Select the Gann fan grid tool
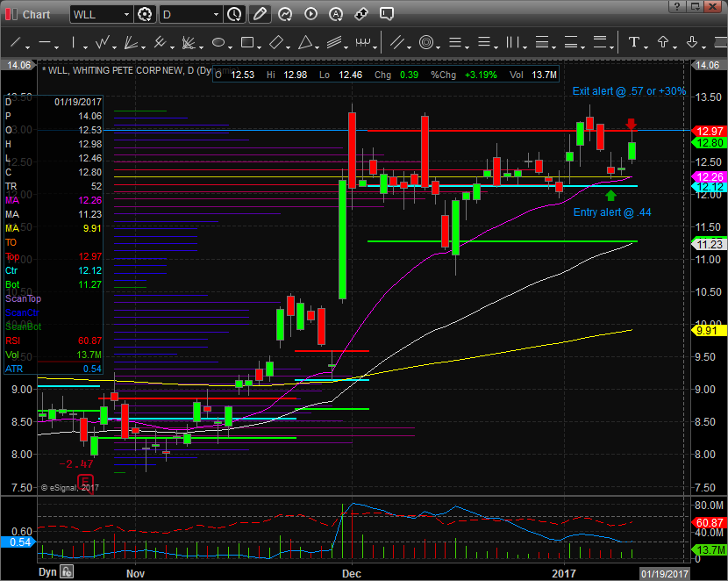The image size is (728, 581). (189, 43)
